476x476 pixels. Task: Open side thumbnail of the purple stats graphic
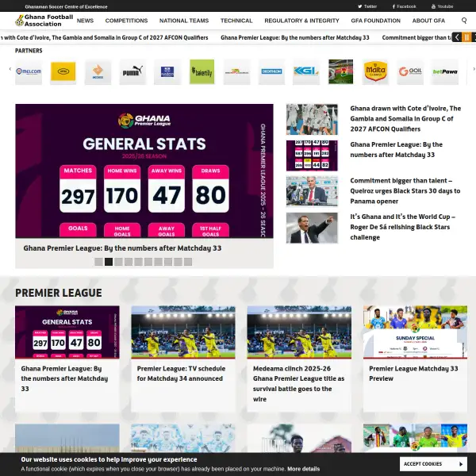click(312, 155)
